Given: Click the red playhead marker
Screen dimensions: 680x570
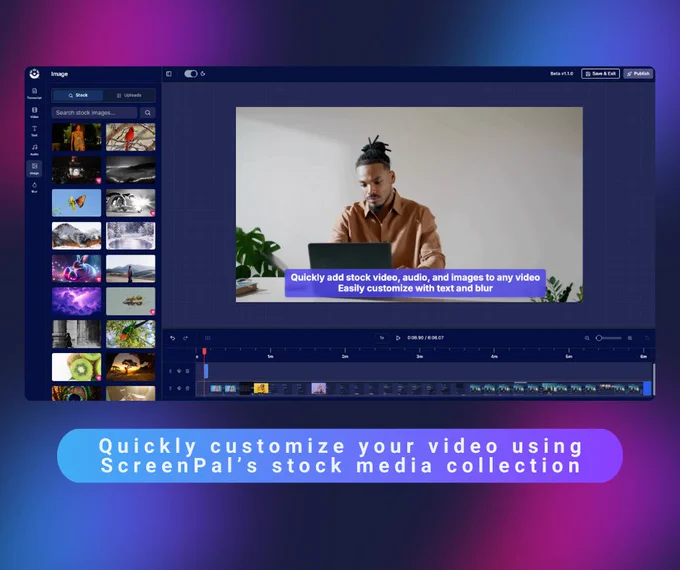Looking at the screenshot, I should point(204,351).
